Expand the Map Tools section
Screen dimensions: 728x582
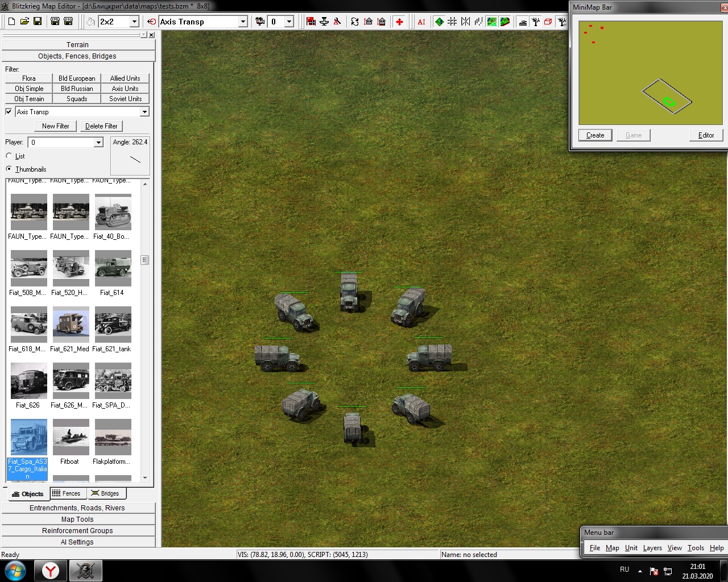78,519
